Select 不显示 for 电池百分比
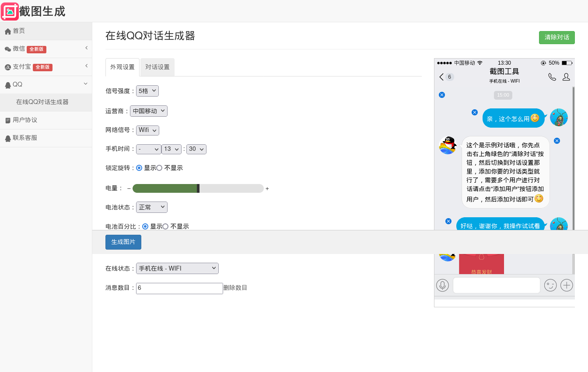This screenshot has width=588, height=372. (165, 226)
